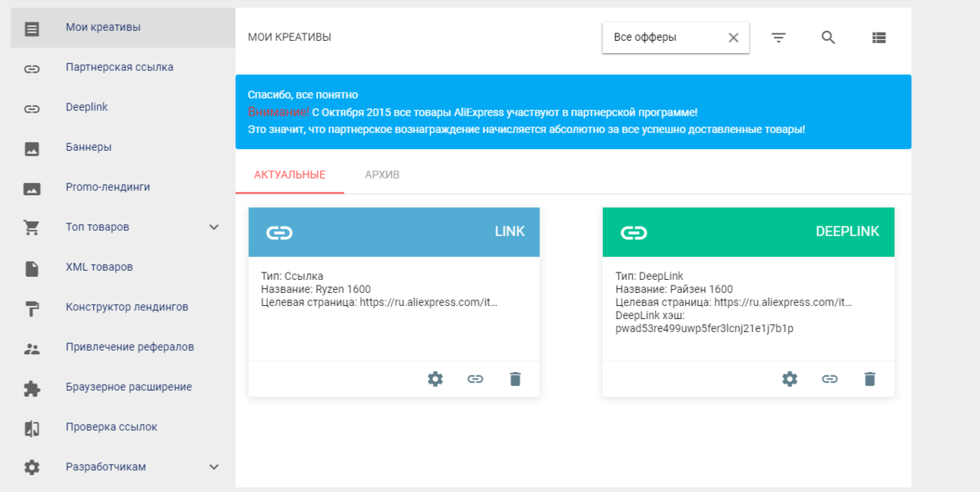Open settings gear on DEEPLINK card
This screenshot has height=492, width=980.
point(790,379)
